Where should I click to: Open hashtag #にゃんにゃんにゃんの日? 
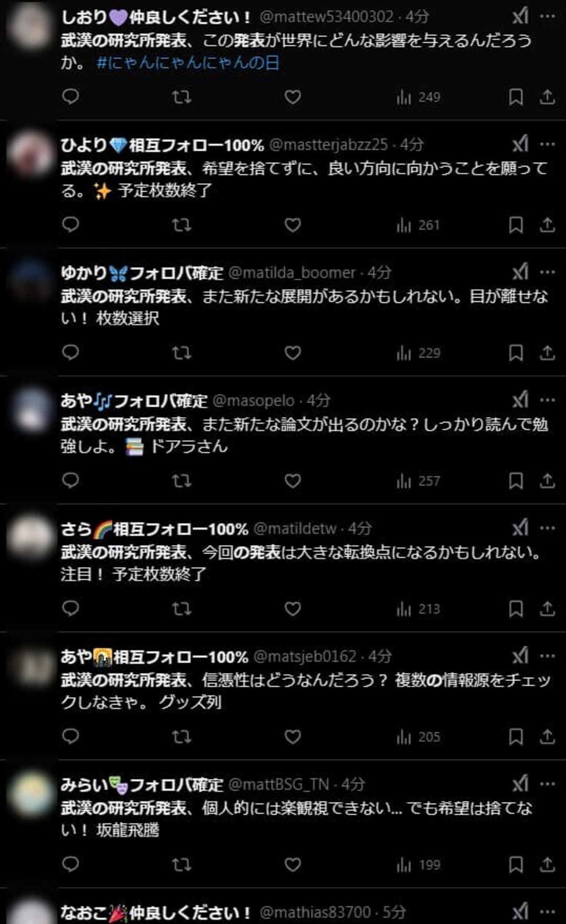coord(188,63)
